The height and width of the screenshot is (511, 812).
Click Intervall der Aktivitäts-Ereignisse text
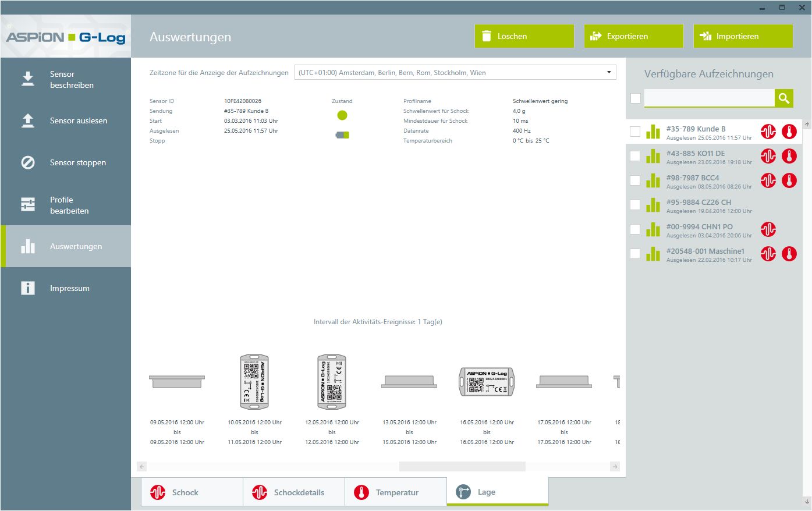[378, 322]
